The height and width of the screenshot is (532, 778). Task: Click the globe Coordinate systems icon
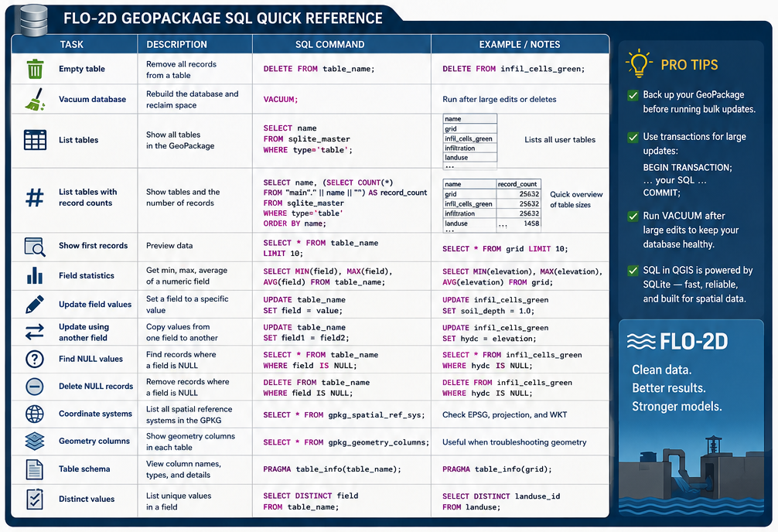(x=35, y=414)
